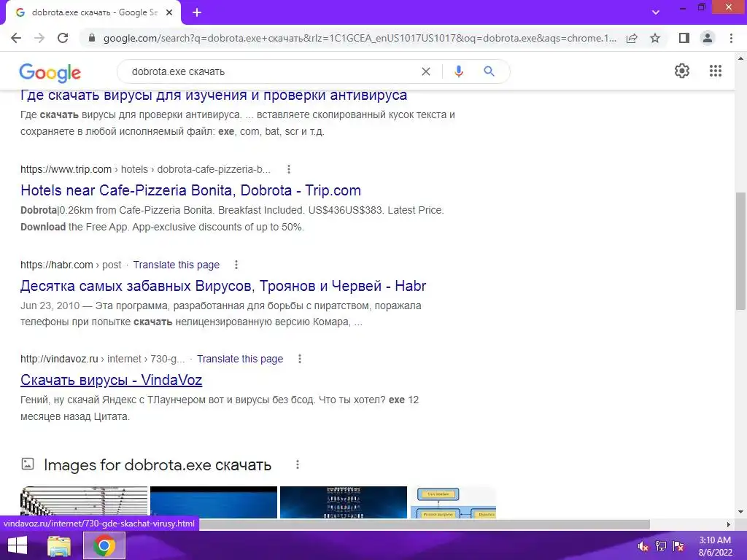This screenshot has height=560, width=747.
Task: Click the https://habr.com breadcrumb URL
Action: click(x=57, y=265)
